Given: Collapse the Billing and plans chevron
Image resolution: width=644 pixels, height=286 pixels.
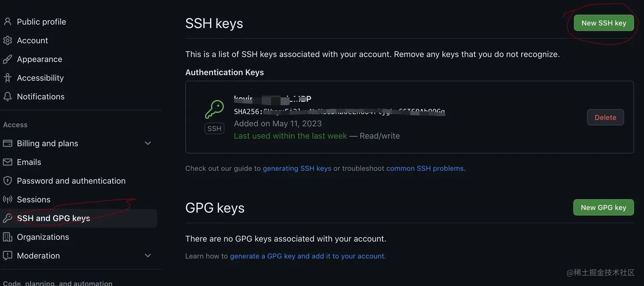Looking at the screenshot, I should (147, 143).
